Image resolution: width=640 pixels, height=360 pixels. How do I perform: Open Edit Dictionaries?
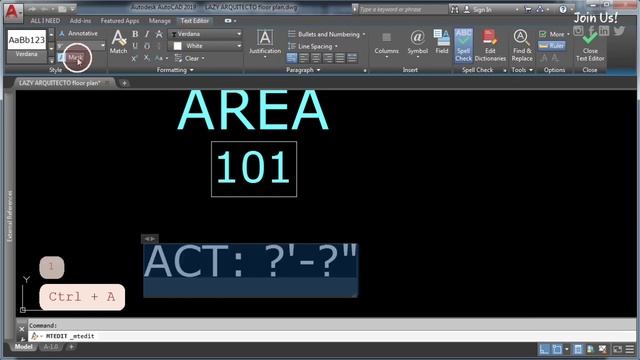coord(490,45)
